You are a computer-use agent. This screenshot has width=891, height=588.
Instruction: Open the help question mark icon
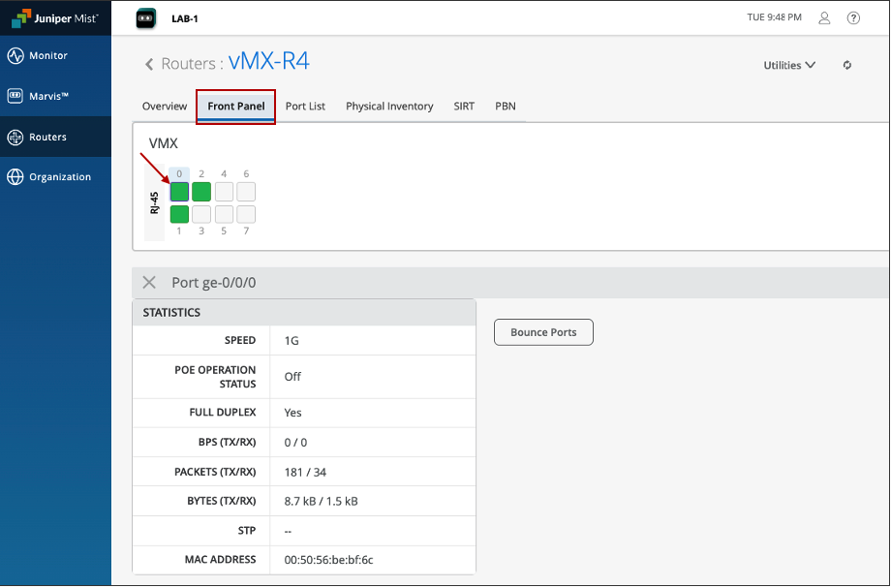853,17
